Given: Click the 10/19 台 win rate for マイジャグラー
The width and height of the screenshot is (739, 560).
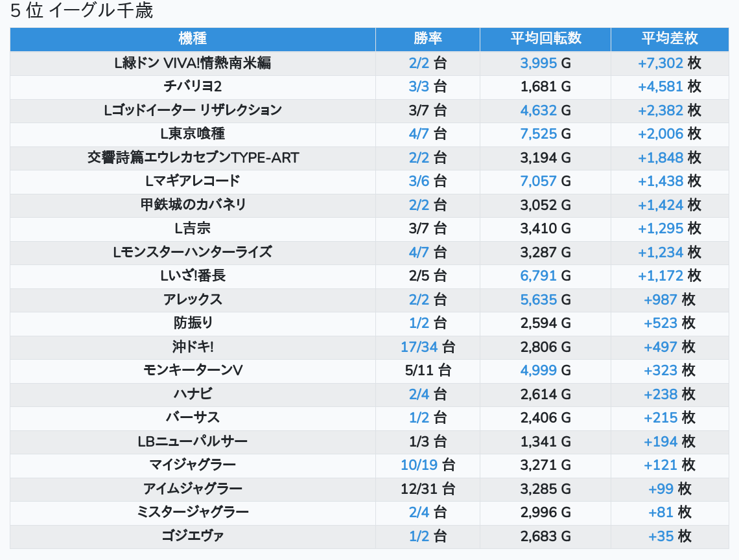Looking at the screenshot, I should click(x=427, y=465).
